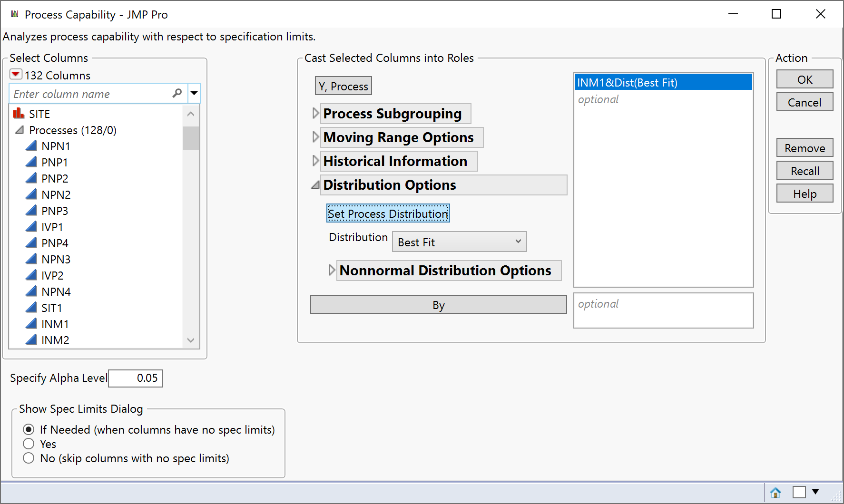Image resolution: width=844 pixels, height=504 pixels.
Task: Click the histogram icon next to SITE
Action: (x=19, y=113)
